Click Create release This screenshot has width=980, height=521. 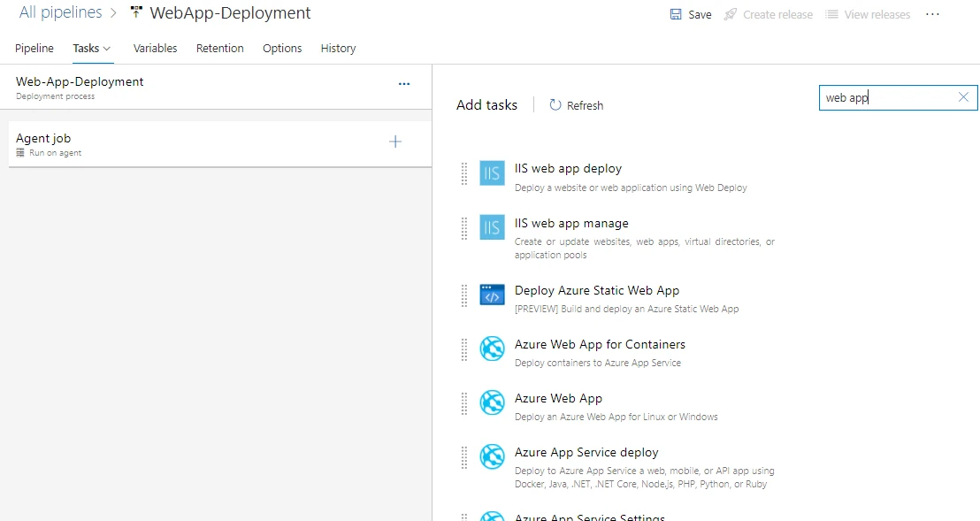pyautogui.click(x=768, y=14)
